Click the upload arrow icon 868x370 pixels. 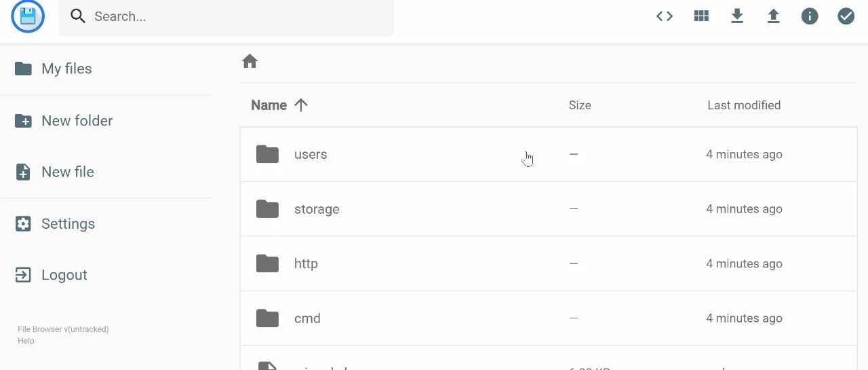coord(773,16)
